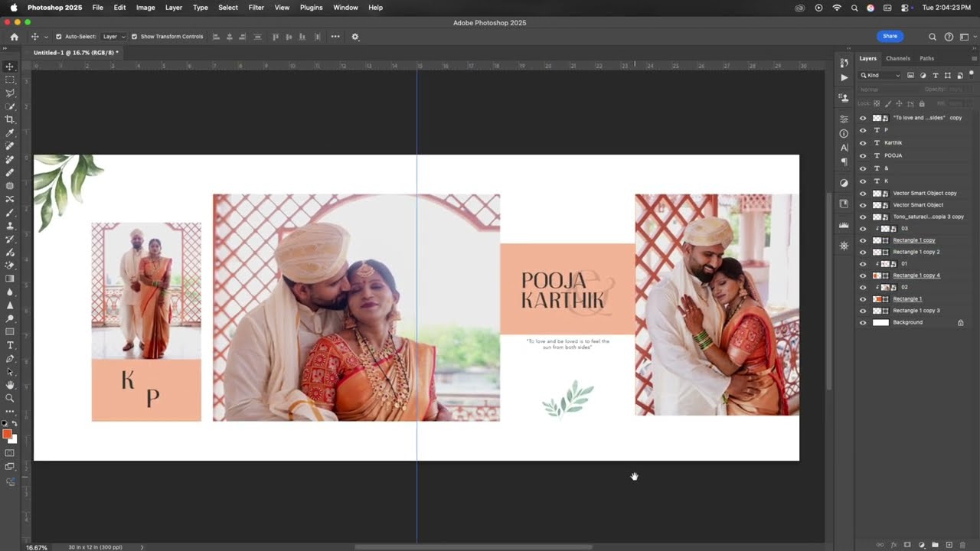Screen dimensions: 980x551
Task: Select the Rectangular Marquee tool
Action: (x=10, y=80)
